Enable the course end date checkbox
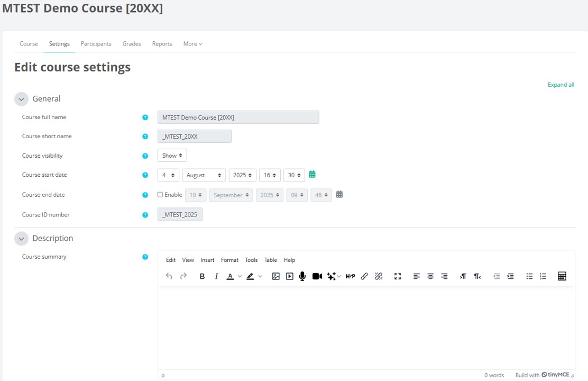The height and width of the screenshot is (381, 588). pyautogui.click(x=160, y=195)
